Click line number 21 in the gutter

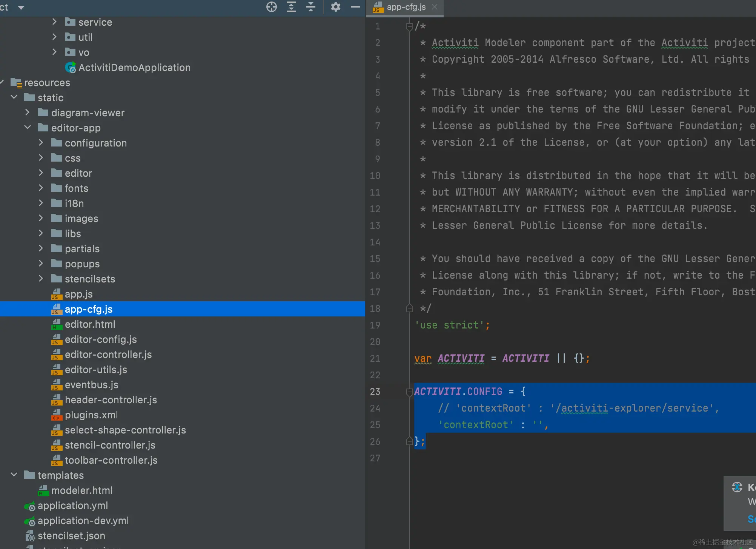(x=375, y=358)
